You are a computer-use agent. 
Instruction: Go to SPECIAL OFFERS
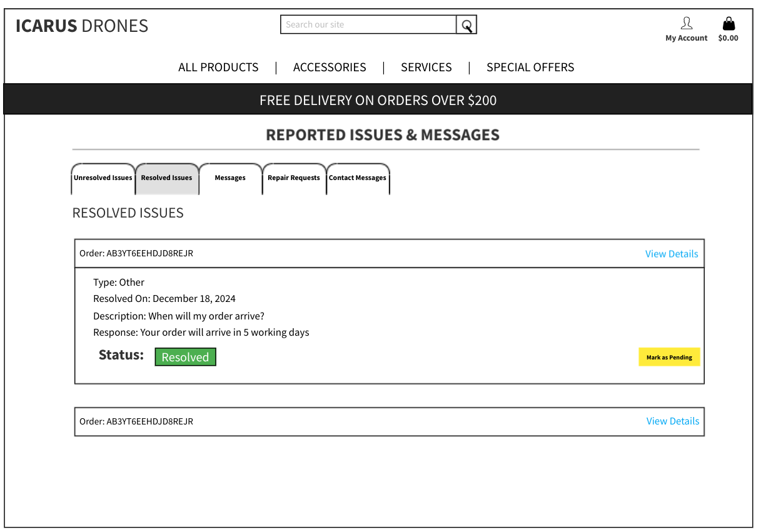click(530, 67)
